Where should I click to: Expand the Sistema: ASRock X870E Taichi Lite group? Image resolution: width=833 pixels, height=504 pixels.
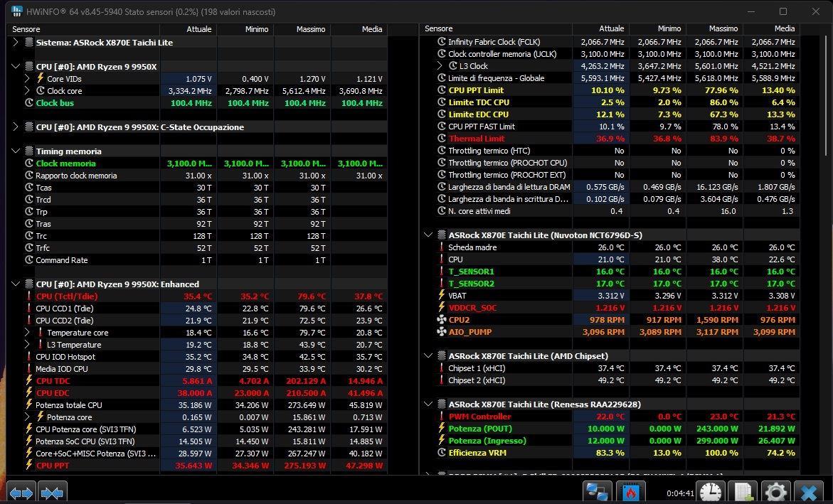pyautogui.click(x=16, y=42)
